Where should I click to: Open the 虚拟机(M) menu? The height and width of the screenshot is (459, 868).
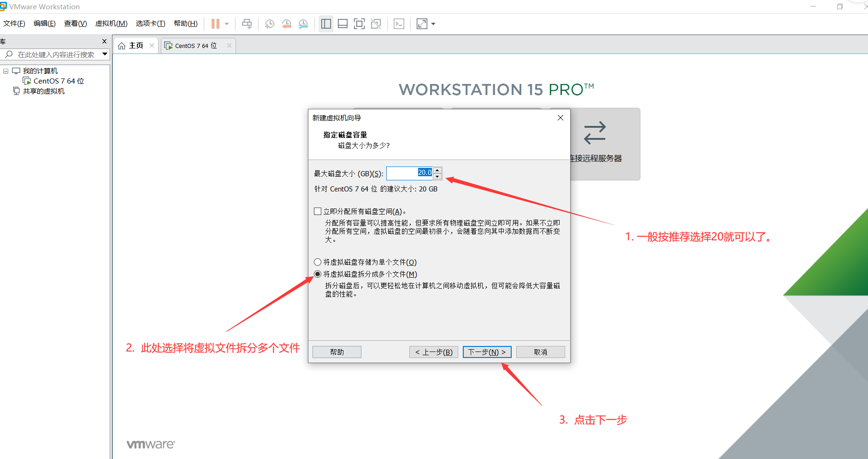tap(111, 24)
